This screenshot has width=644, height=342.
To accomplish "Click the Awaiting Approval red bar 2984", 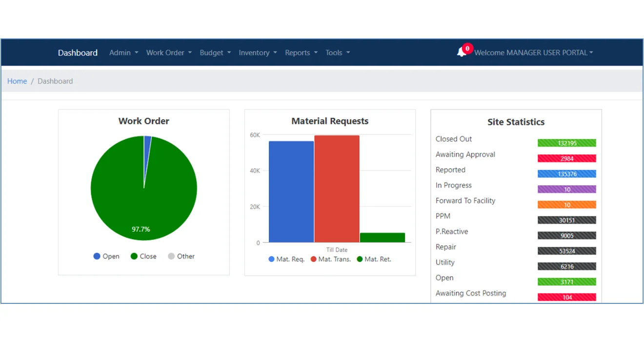I will pyautogui.click(x=566, y=159).
